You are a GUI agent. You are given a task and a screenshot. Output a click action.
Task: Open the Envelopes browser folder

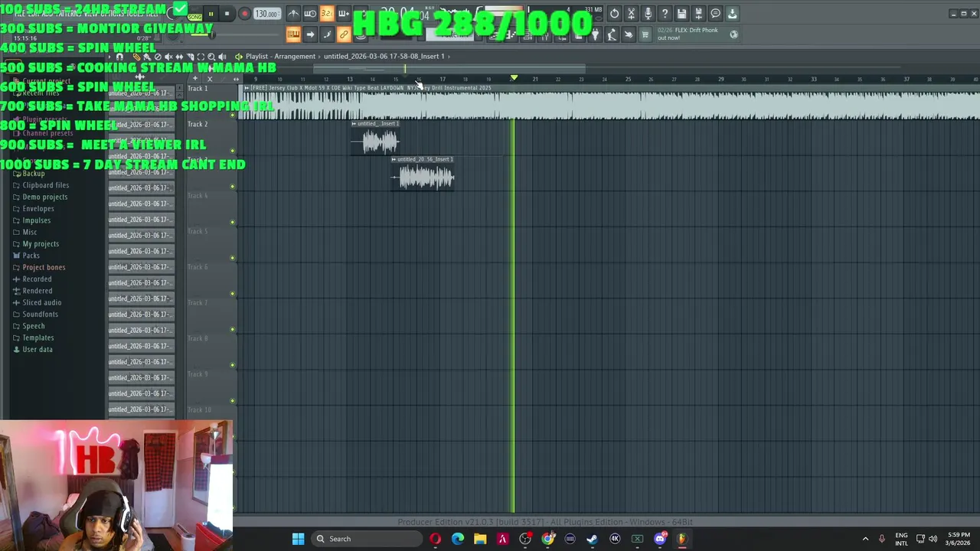coord(38,209)
